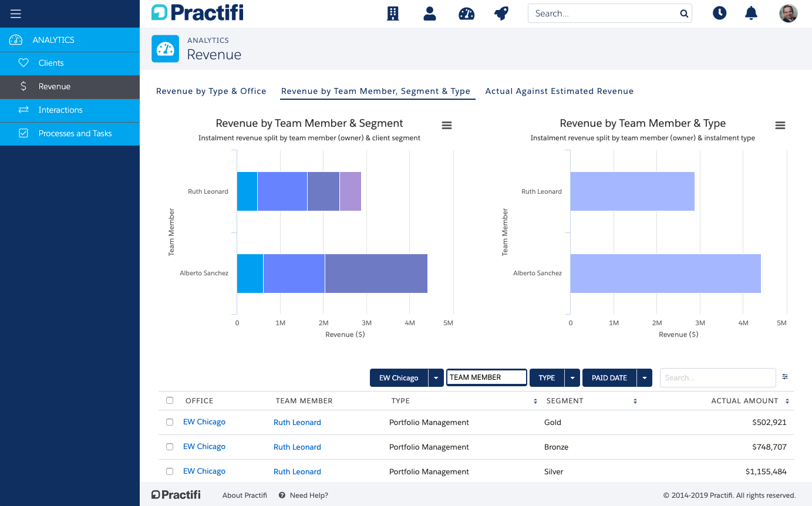
Task: Click the recent history clock icon
Action: coord(719,13)
